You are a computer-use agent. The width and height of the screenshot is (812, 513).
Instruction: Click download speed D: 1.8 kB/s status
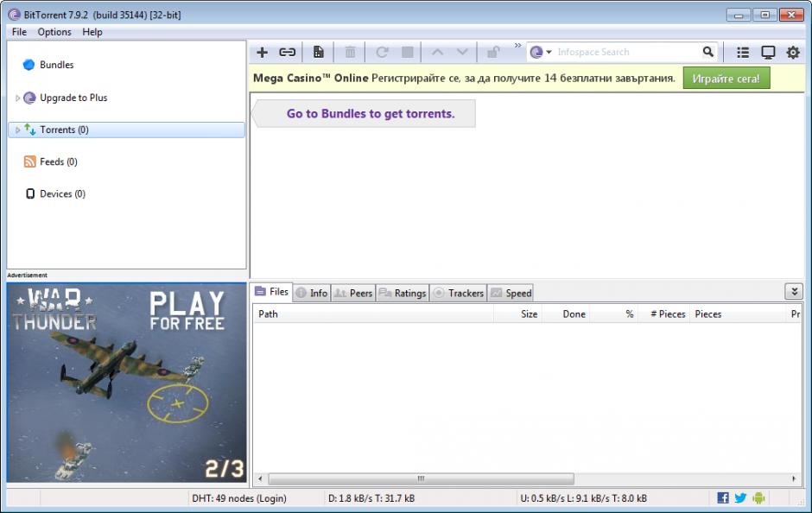371,498
